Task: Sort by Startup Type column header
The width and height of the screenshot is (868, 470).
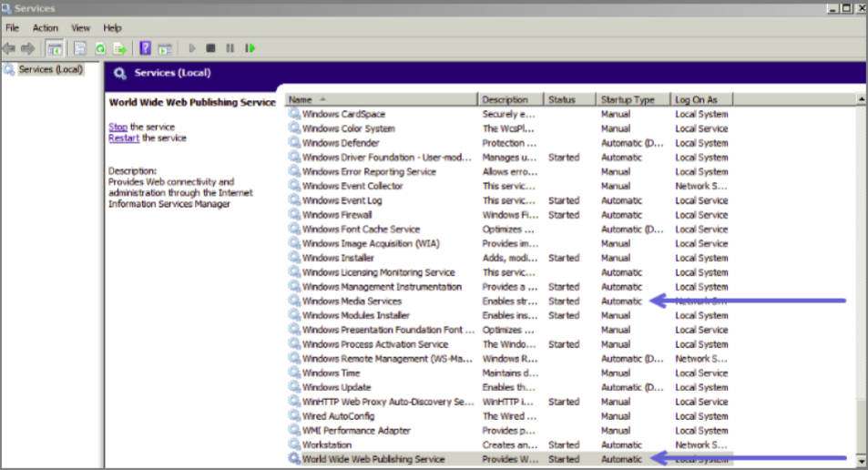Action: (633, 99)
